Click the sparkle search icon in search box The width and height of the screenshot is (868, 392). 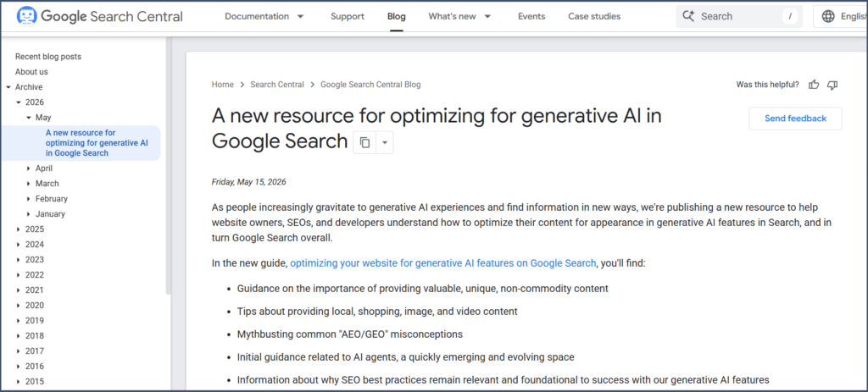pyautogui.click(x=688, y=16)
